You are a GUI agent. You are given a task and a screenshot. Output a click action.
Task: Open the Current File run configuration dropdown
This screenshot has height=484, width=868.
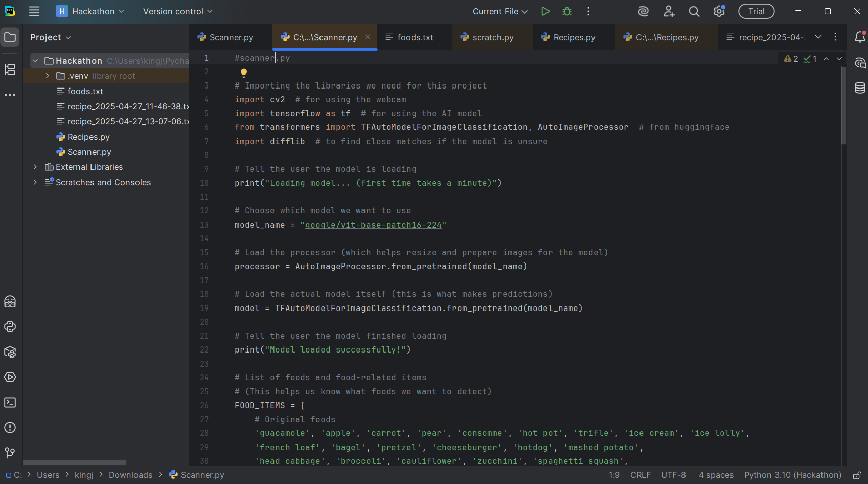click(x=500, y=11)
